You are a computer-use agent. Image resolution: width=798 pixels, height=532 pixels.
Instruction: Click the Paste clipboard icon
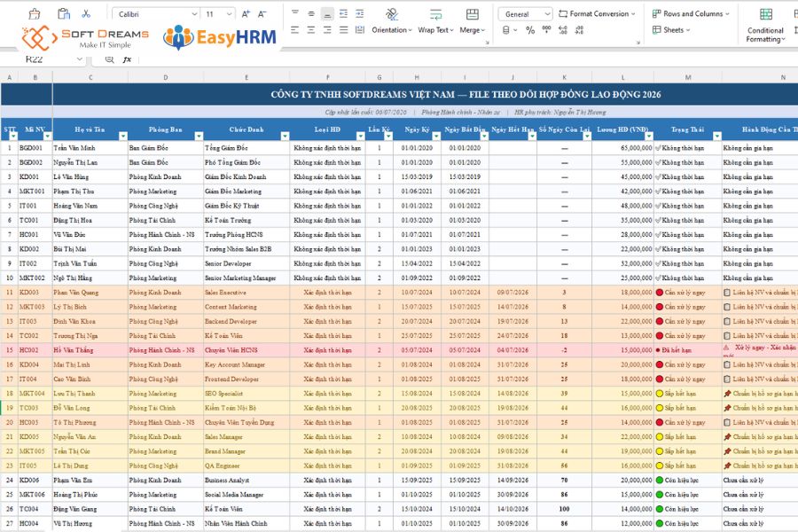tap(64, 14)
